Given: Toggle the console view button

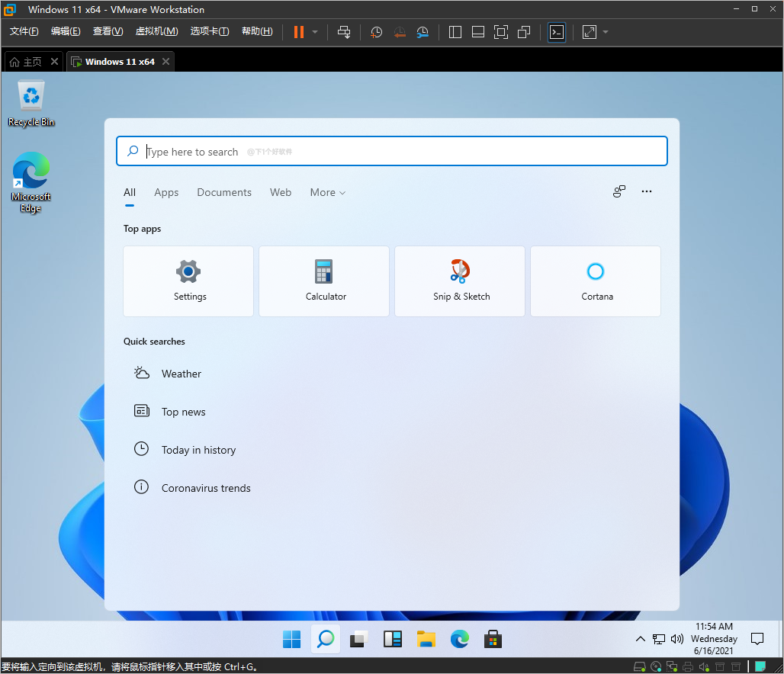Looking at the screenshot, I should point(557,32).
